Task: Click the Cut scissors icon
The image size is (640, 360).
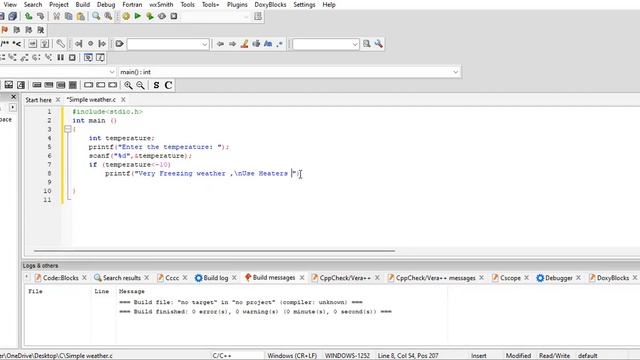Action: point(56,16)
